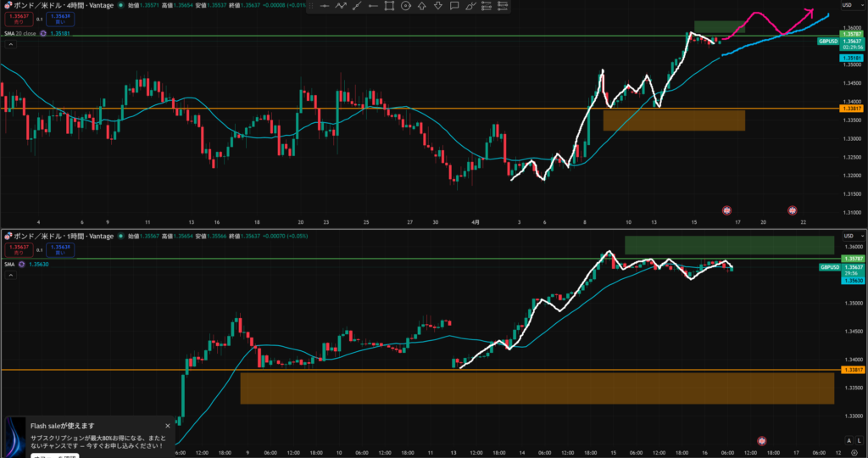Click the green 1.35787 price label on the upper axis
This screenshot has width=868, height=458.
[851, 34]
